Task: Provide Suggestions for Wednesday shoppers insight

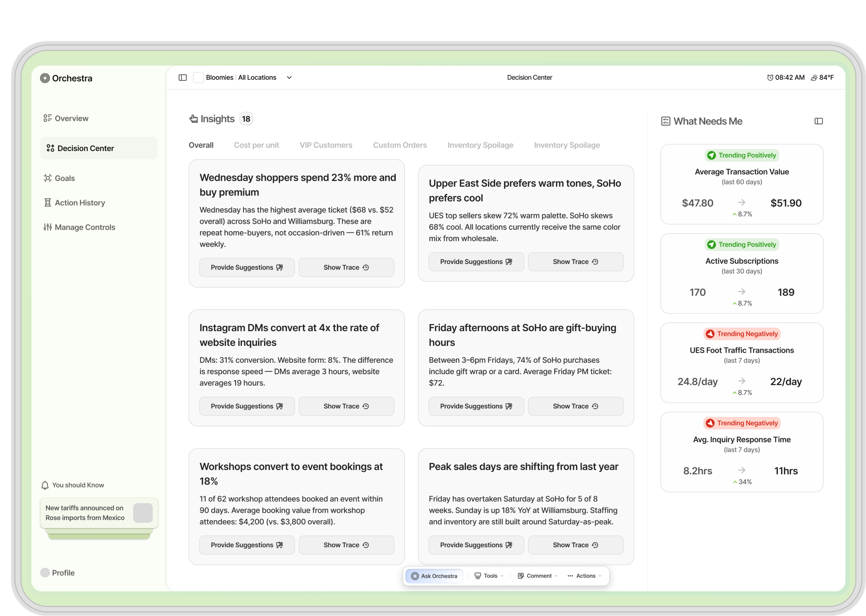Action: (247, 267)
